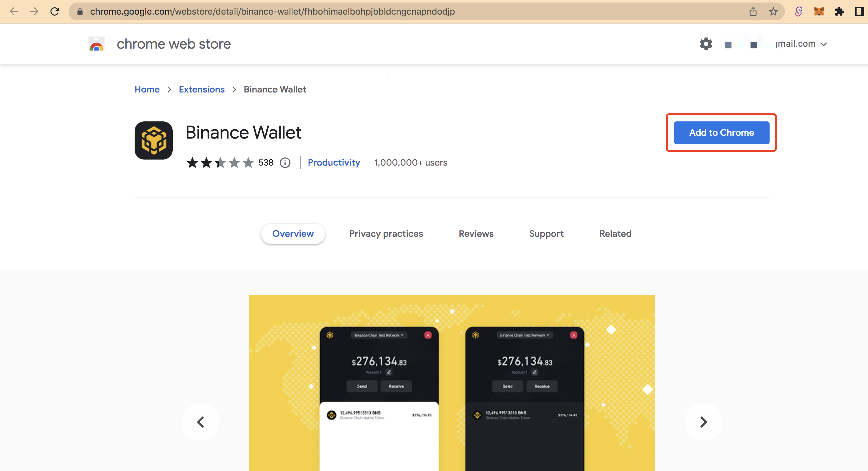
Task: Show the previous screenshot with left arrow
Action: (200, 422)
